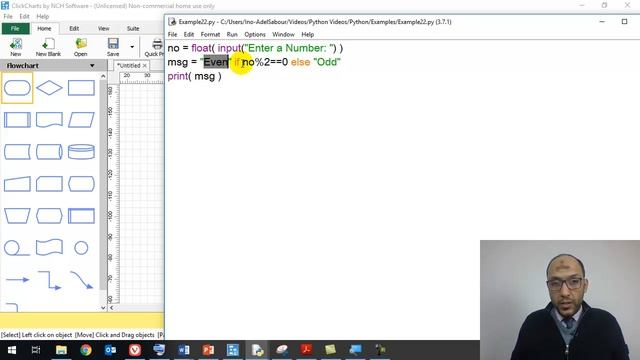This screenshot has height=360, width=640.
Task: Open the green File tab in ClickCharts
Action: [15, 29]
